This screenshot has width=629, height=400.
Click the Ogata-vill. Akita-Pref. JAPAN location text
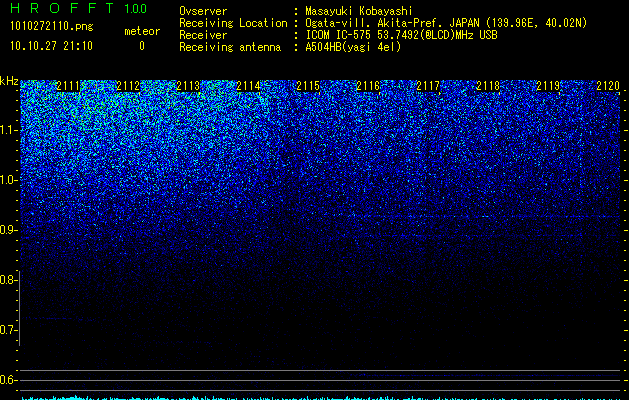point(446,23)
